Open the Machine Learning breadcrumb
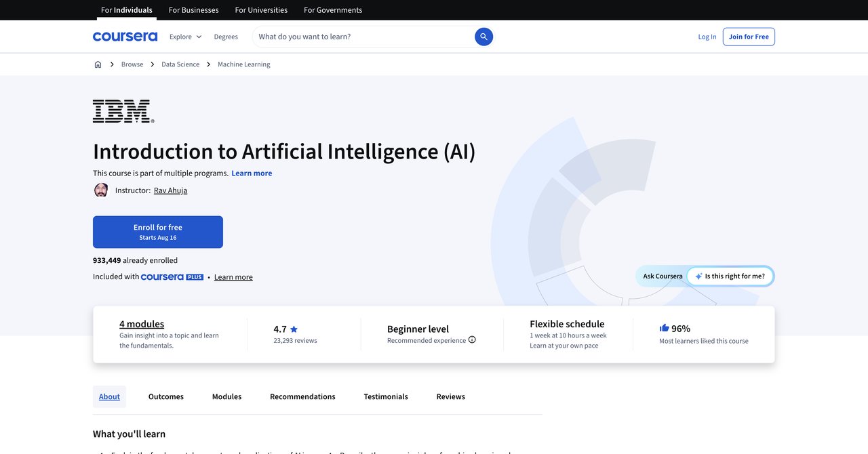The width and height of the screenshot is (868, 454). [x=244, y=64]
